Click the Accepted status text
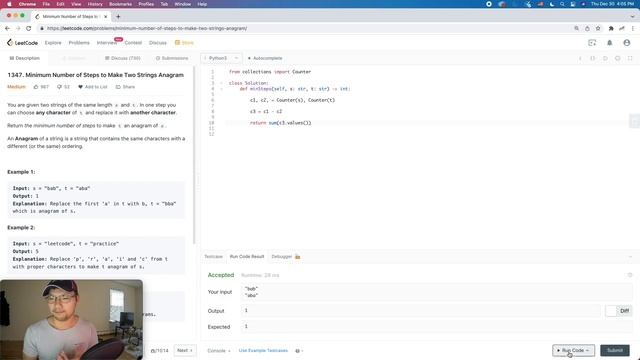The width and height of the screenshot is (640, 360). coord(221,275)
